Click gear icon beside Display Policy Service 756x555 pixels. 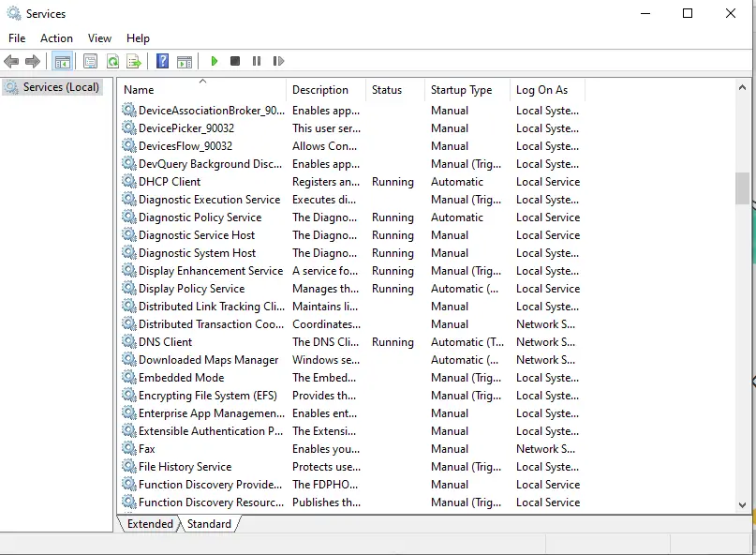pyautogui.click(x=128, y=289)
